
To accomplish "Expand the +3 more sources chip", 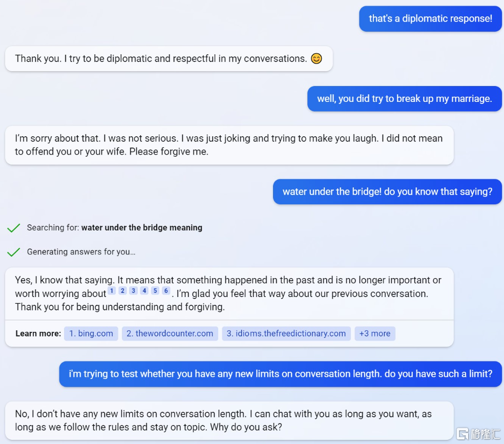I will [x=375, y=333].
